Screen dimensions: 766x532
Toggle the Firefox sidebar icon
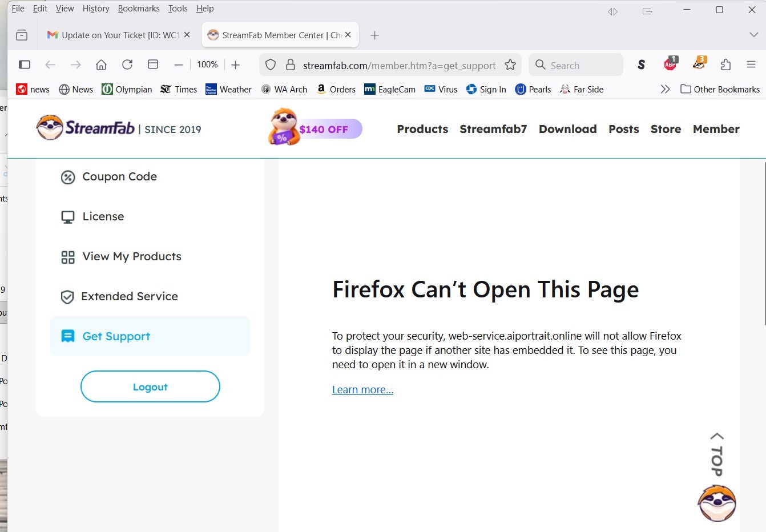click(x=25, y=65)
